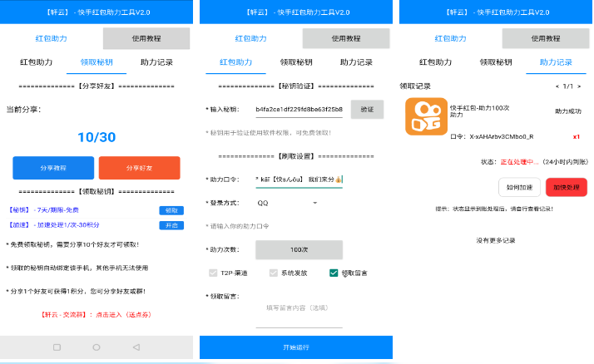594x364 pixels.
Task: Click the 填写留言内容 message field
Action: point(299,312)
